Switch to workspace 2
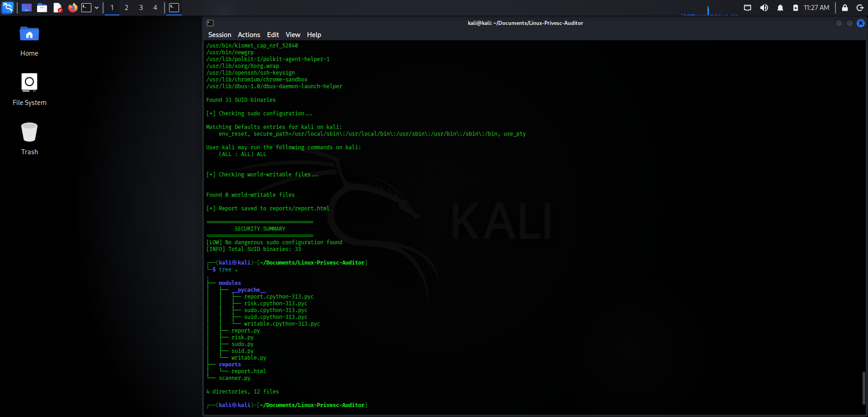 click(x=127, y=8)
